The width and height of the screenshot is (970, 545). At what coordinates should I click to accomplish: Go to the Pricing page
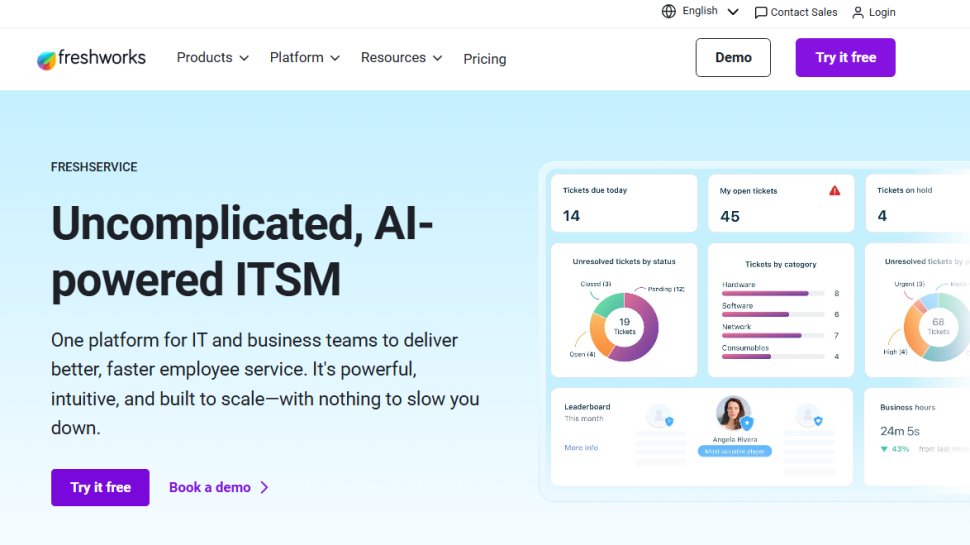click(x=484, y=59)
